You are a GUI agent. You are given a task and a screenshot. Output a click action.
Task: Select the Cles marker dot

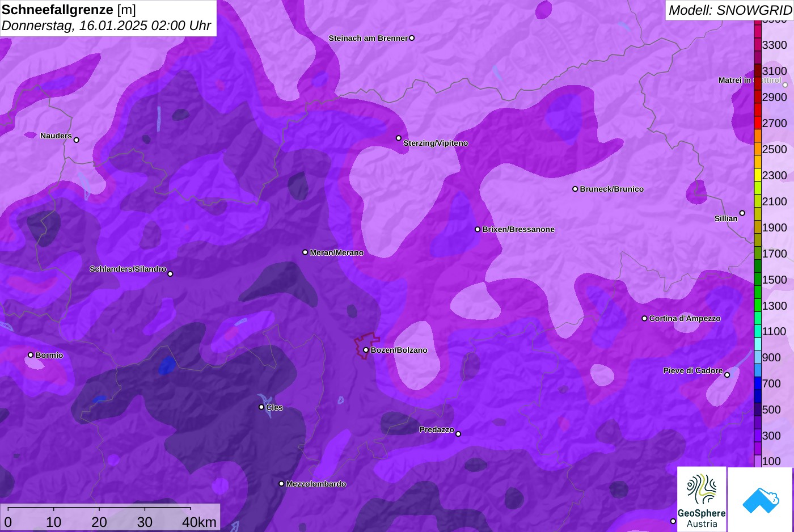pyautogui.click(x=261, y=407)
